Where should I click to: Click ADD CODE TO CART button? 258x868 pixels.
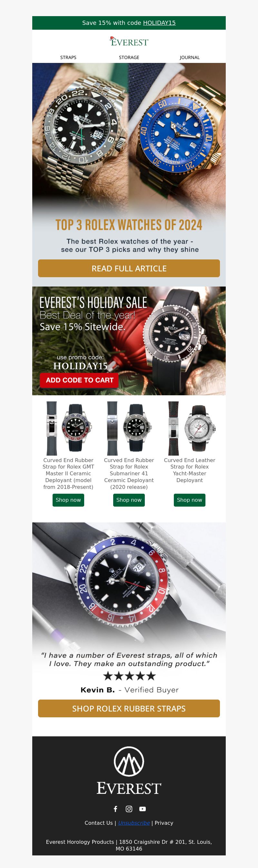tap(79, 380)
